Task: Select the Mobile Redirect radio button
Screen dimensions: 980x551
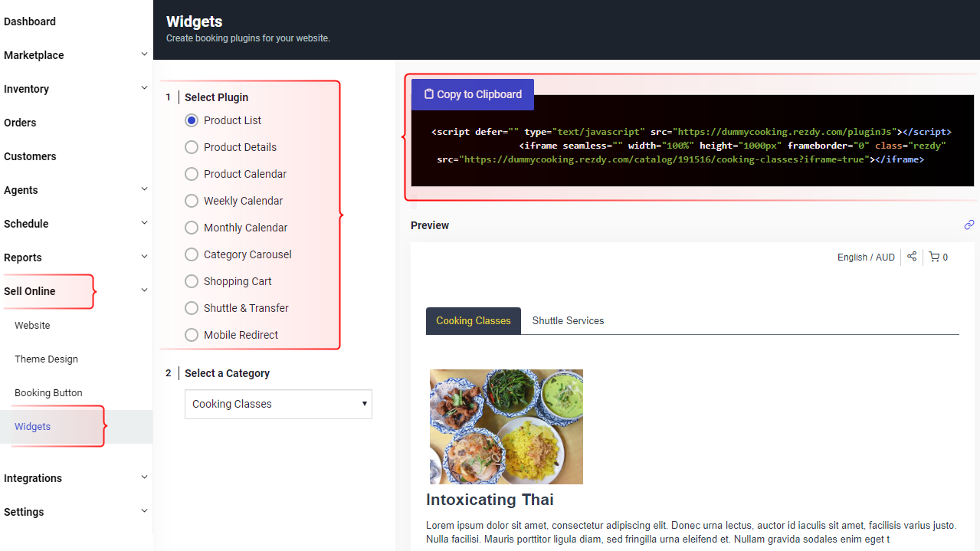Action: coord(192,335)
